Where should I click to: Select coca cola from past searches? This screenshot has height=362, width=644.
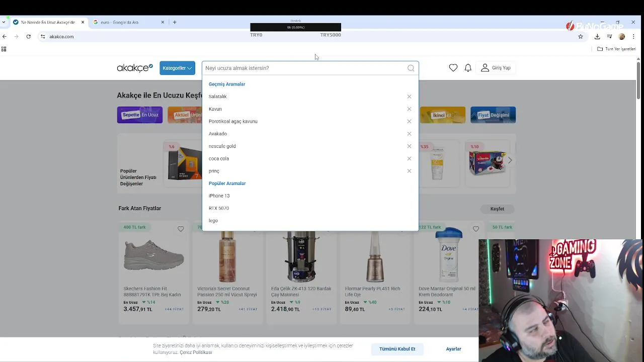click(219, 158)
